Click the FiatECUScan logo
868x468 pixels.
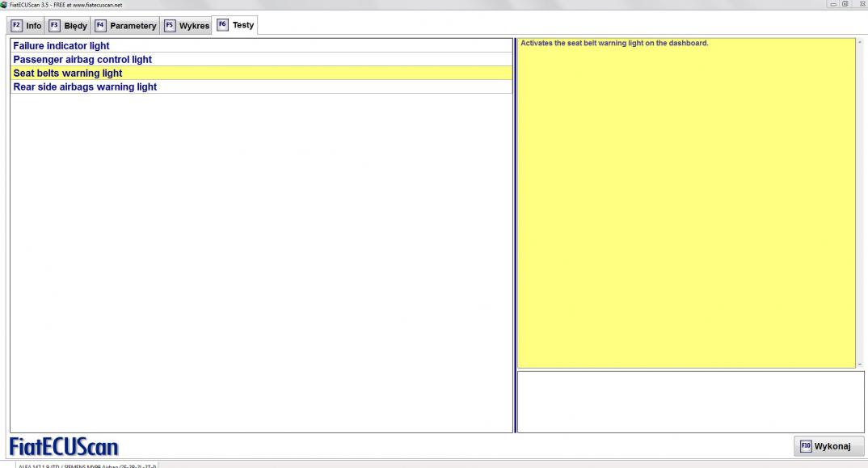[x=64, y=446]
